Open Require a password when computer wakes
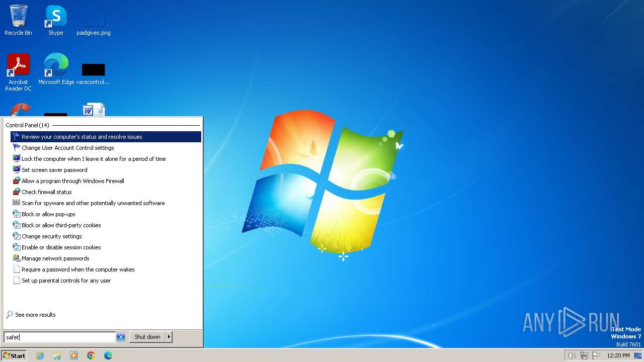Screen dimensions: 644x362 pos(106,269)
